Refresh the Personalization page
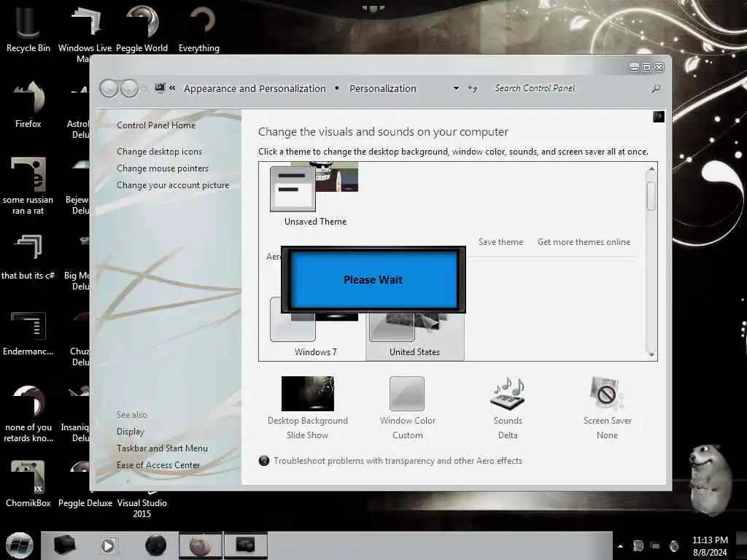The image size is (747, 560). click(x=473, y=88)
